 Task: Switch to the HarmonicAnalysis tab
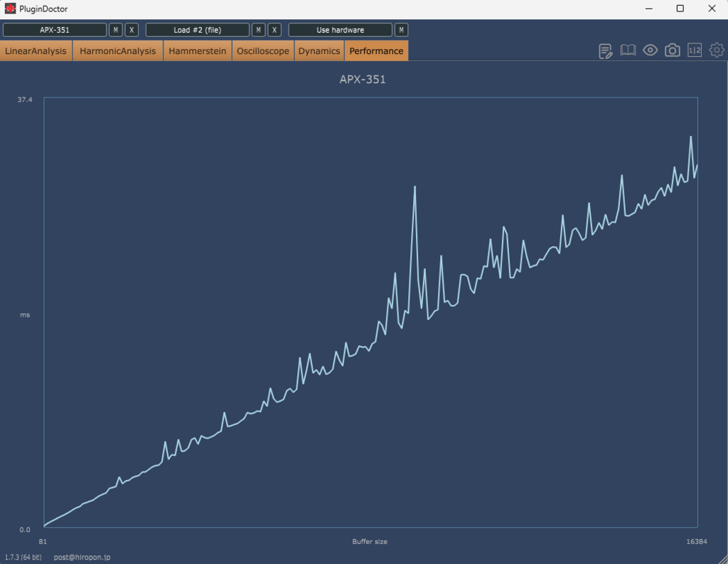pyautogui.click(x=117, y=50)
